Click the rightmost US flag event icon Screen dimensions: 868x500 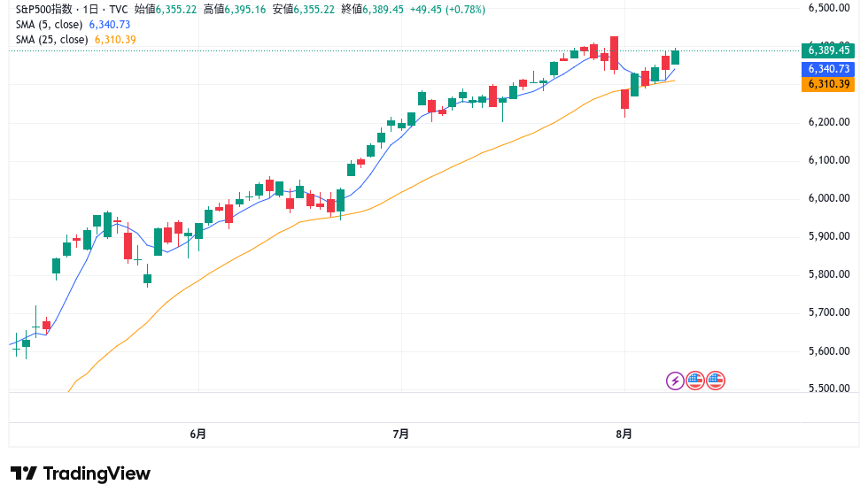click(x=716, y=381)
